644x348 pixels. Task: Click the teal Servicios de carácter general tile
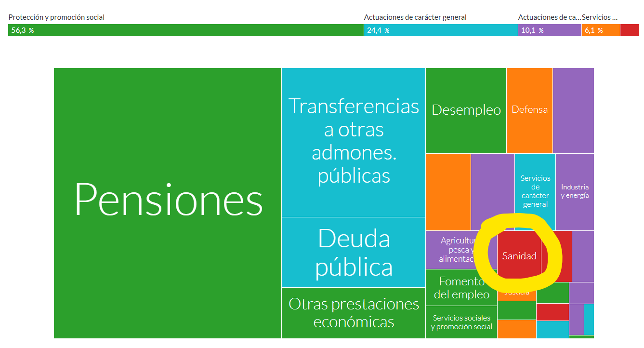tap(535, 191)
